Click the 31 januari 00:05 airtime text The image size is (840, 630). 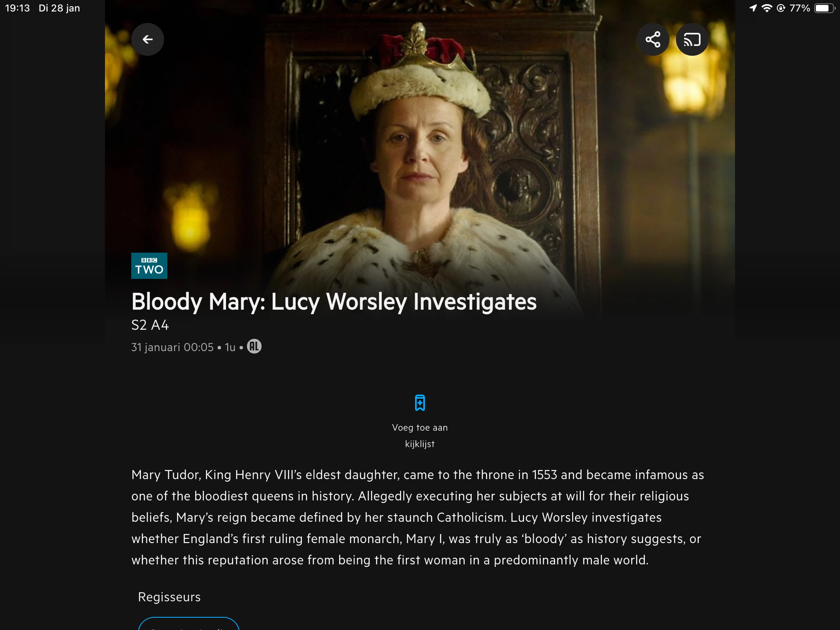pyautogui.click(x=172, y=347)
